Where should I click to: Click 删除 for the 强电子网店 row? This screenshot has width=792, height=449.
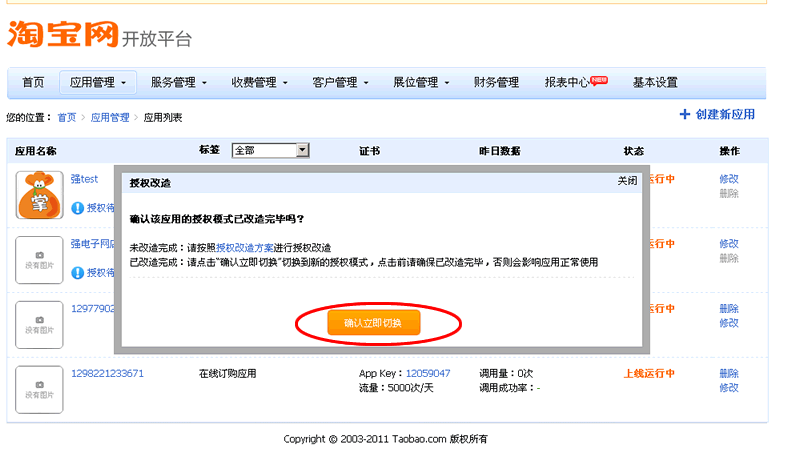(729, 258)
